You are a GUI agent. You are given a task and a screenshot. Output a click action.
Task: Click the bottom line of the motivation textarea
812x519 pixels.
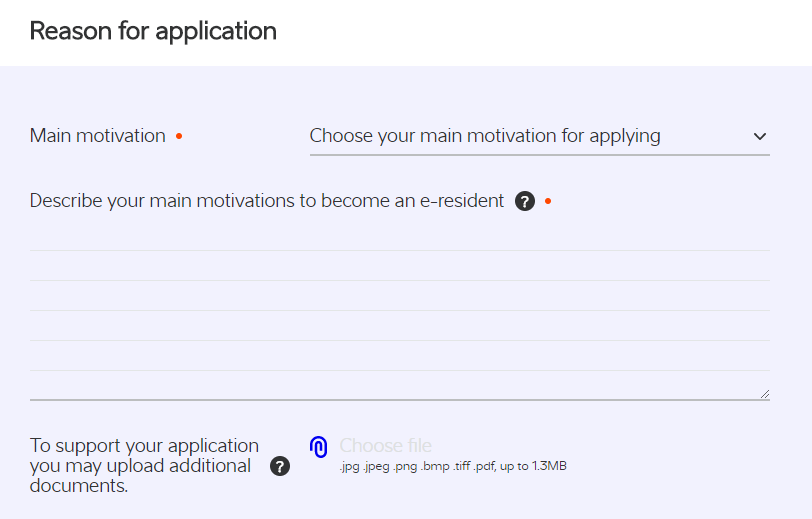click(x=400, y=399)
